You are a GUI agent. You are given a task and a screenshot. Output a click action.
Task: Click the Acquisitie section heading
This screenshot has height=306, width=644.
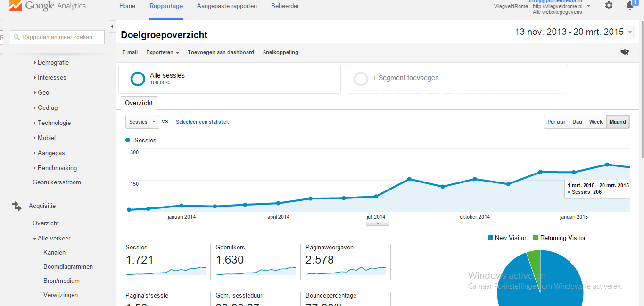(42, 206)
